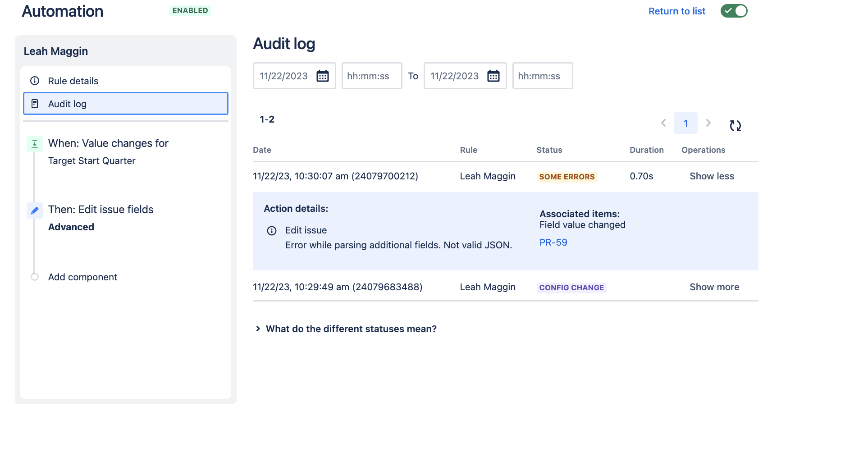
Task: Open issue PR-59
Action: pos(553,242)
